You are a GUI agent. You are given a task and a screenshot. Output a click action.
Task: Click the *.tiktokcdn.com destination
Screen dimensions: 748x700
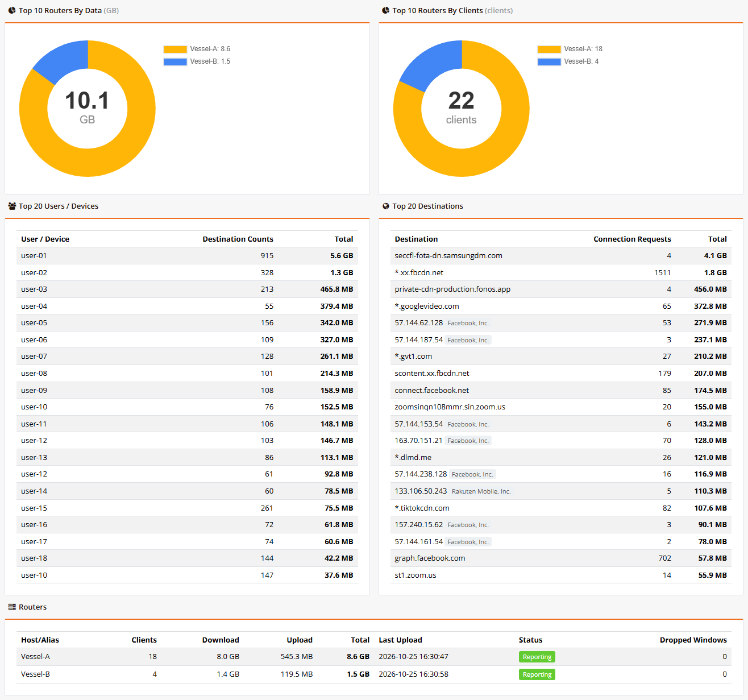pyautogui.click(x=422, y=508)
